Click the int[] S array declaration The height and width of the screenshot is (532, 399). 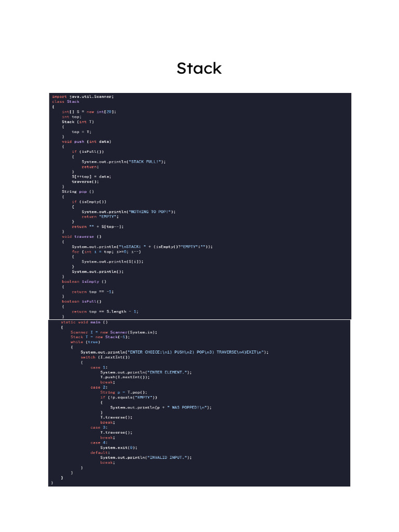coord(89,112)
